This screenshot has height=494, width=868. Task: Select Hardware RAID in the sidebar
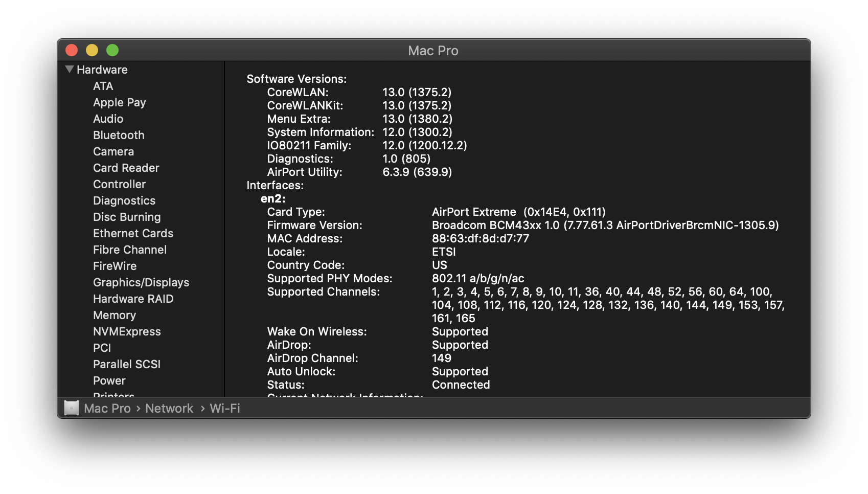tap(133, 299)
